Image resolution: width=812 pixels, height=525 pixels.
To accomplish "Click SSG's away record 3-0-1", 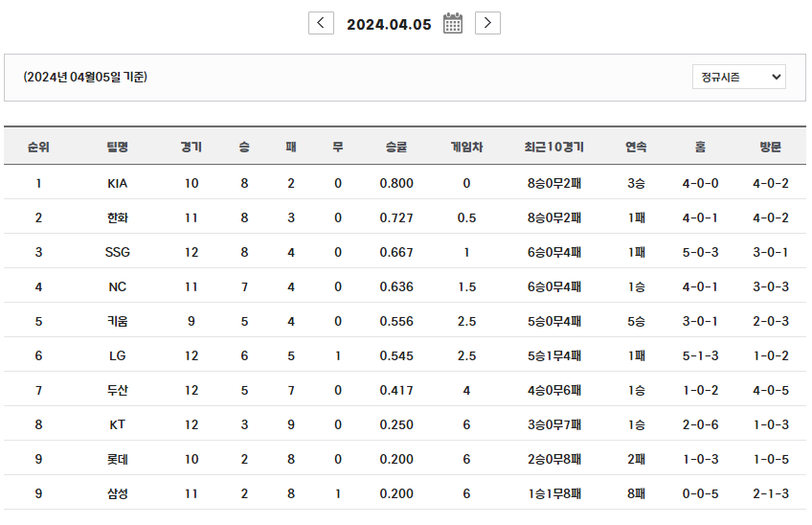I will click(x=771, y=252).
